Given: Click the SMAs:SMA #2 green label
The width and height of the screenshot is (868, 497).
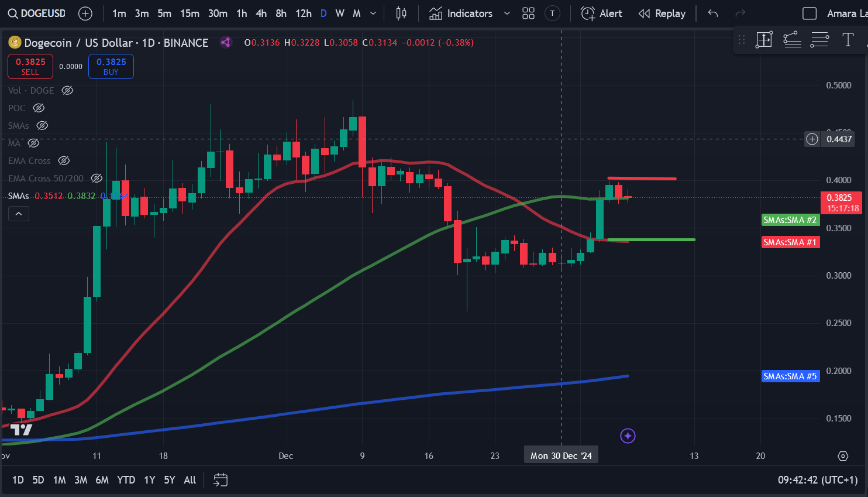Looking at the screenshot, I should pos(790,220).
